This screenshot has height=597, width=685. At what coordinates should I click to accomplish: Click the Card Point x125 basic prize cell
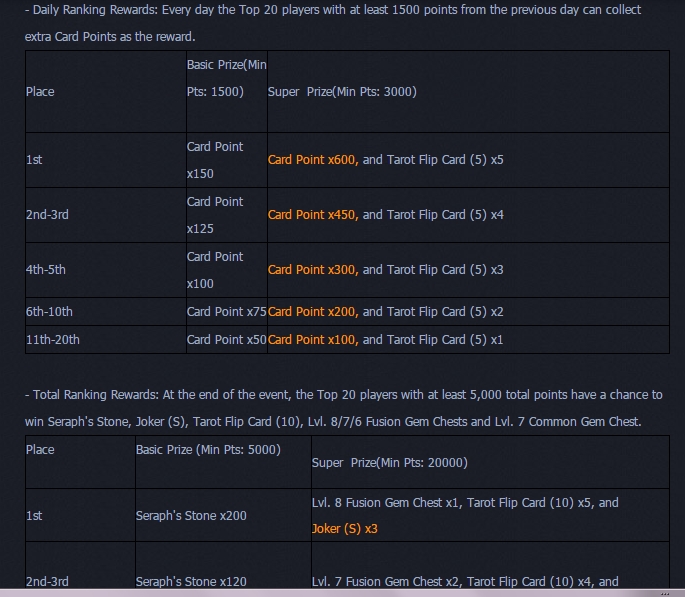(x=214, y=215)
